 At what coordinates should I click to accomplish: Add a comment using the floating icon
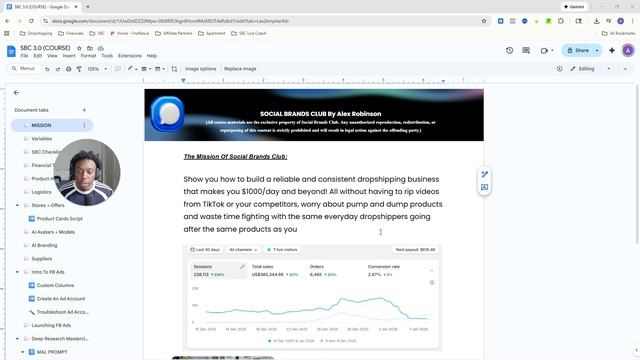(x=484, y=187)
